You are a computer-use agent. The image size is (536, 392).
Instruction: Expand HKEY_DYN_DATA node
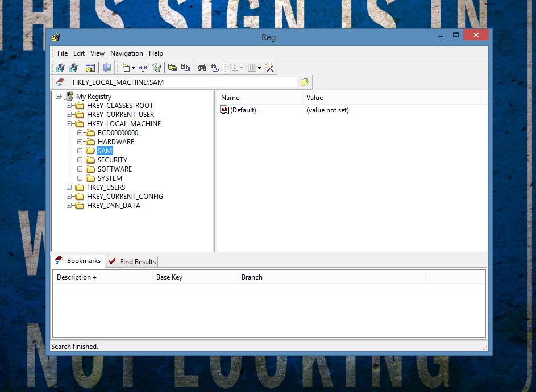coord(69,206)
